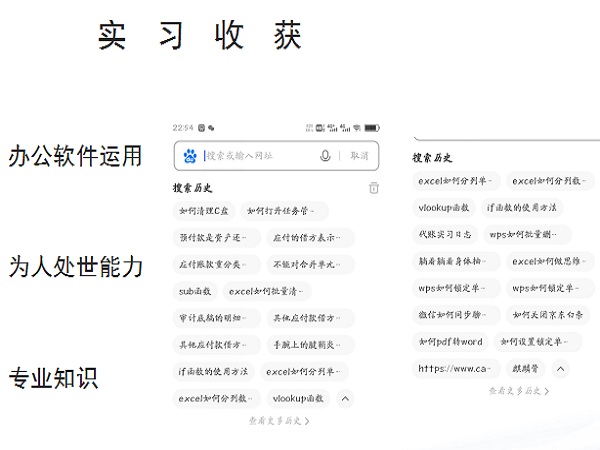
Task: Select the 麒麟臂 history chip
Action: pyautogui.click(x=525, y=368)
